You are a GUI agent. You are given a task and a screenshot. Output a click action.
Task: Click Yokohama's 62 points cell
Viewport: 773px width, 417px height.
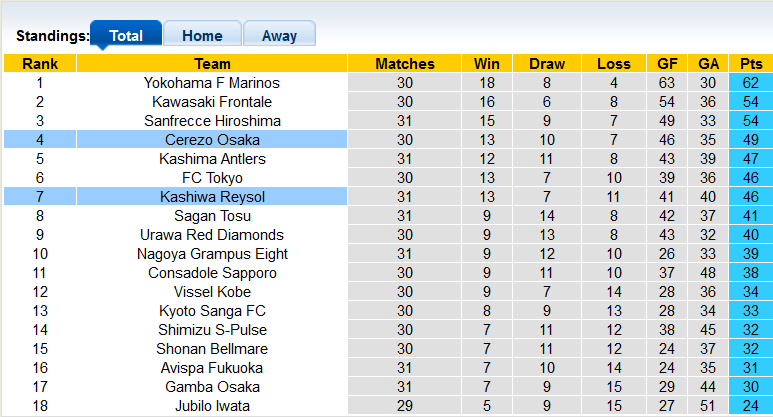pos(751,83)
